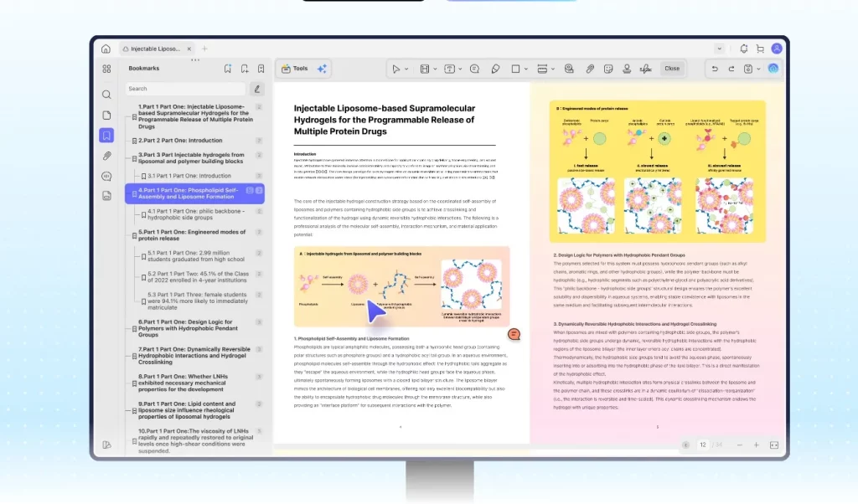This screenshot has width=858, height=504.
Task: Open the shopping cart icon
Action: point(760,49)
